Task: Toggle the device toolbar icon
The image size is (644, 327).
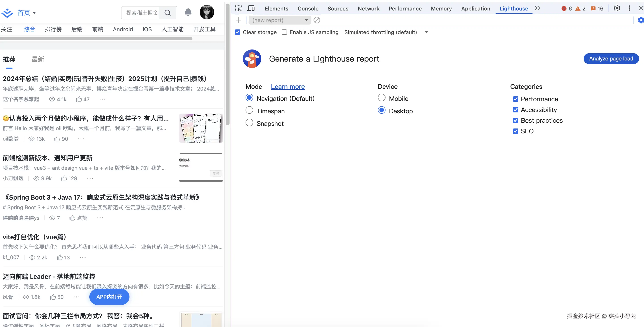Action: pos(251,8)
